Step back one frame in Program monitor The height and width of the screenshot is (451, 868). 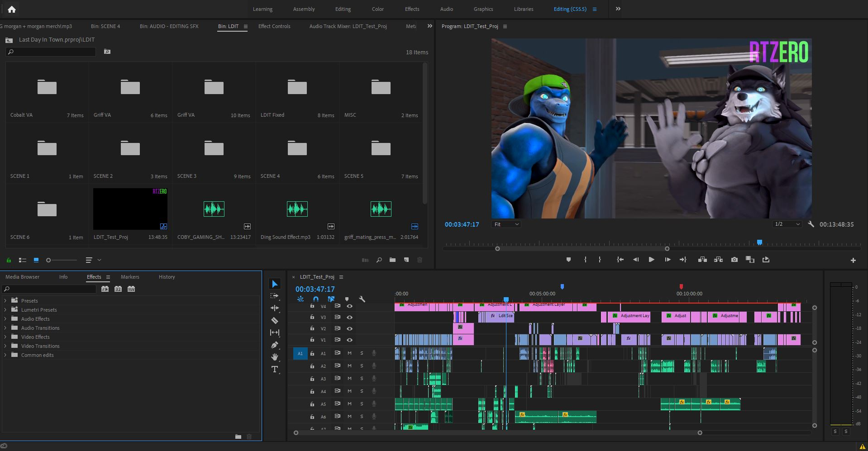[x=636, y=260]
